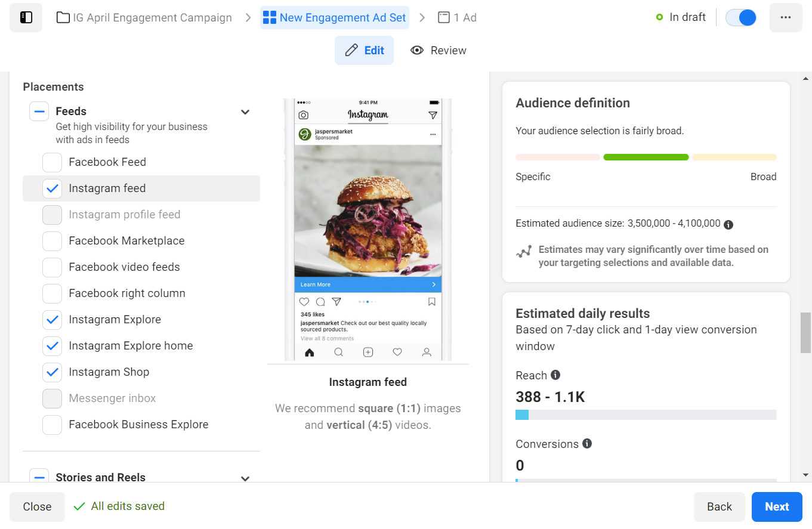The height and width of the screenshot is (529, 812).
Task: Click the minus box beside Stories and Reels
Action: click(x=39, y=477)
